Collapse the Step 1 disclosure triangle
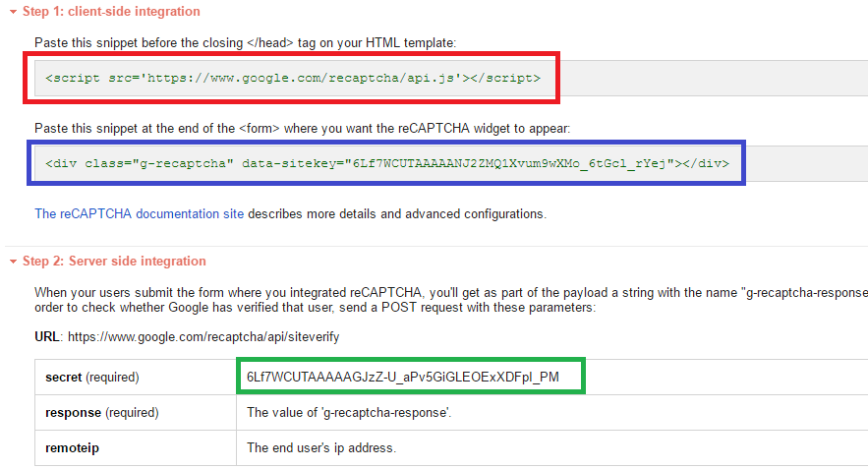Screen dimensions: 868x469 tap(14, 12)
